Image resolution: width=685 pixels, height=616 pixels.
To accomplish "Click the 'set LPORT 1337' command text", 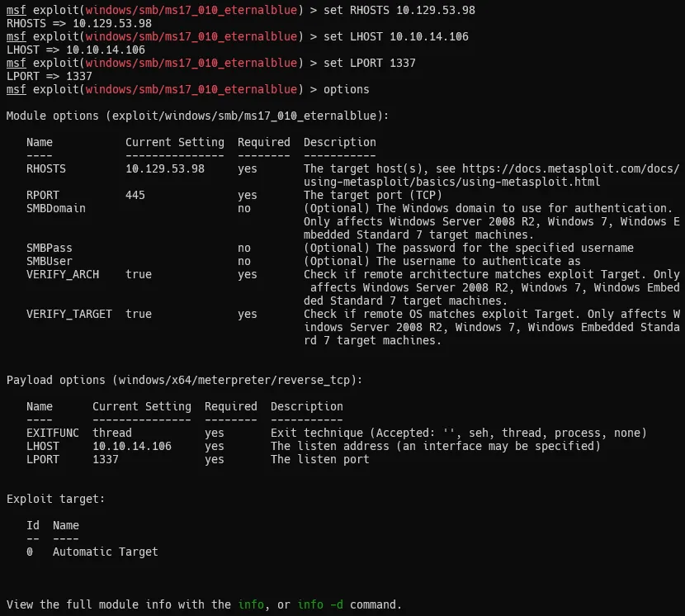I will point(369,63).
